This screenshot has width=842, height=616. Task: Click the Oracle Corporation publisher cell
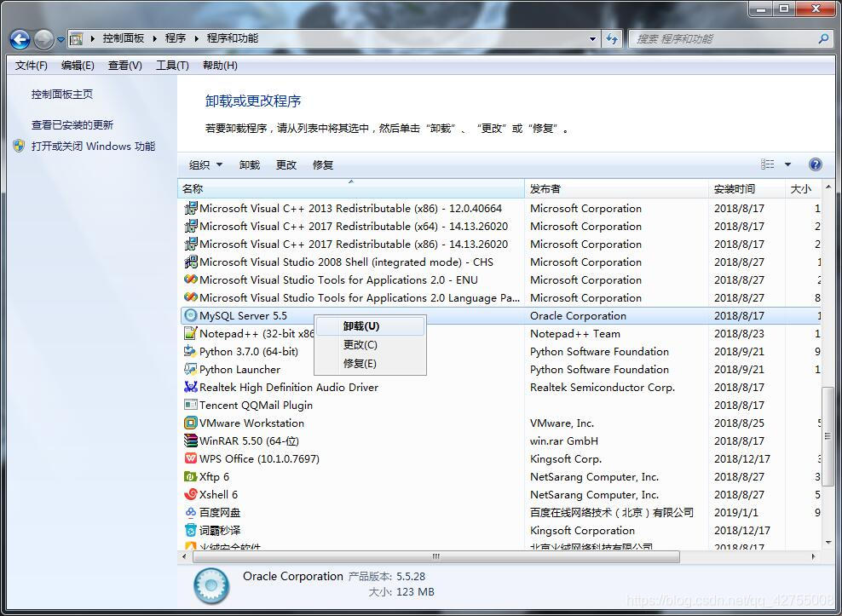click(578, 316)
